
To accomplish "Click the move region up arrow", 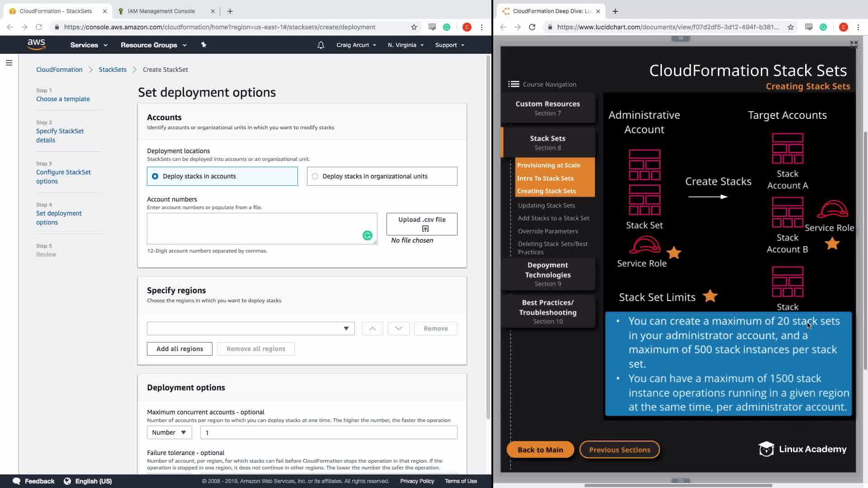I will (372, 328).
